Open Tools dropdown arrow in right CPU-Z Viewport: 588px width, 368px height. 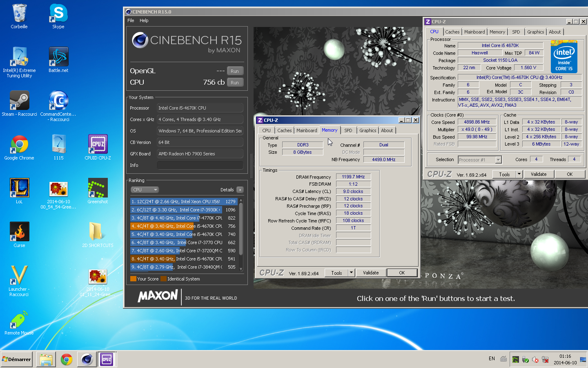point(519,174)
